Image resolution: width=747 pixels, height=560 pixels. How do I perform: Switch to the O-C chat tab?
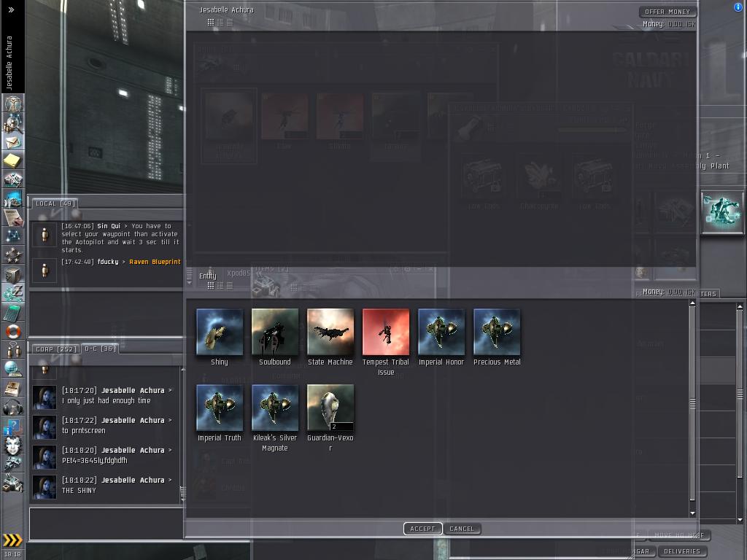pos(100,349)
